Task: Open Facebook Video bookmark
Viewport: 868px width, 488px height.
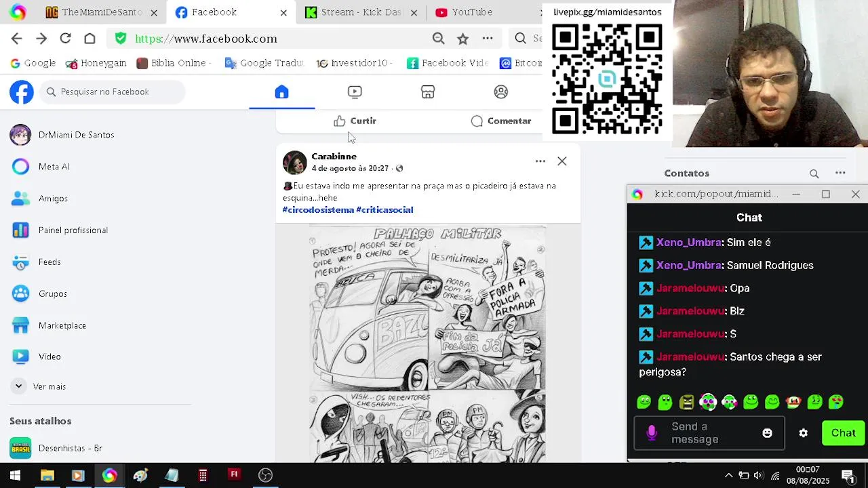Action: (448, 63)
